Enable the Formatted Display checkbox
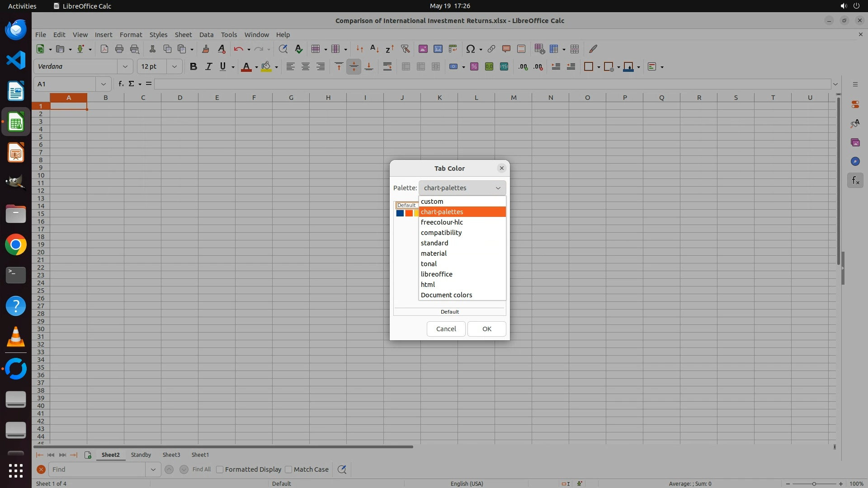 [x=220, y=469]
